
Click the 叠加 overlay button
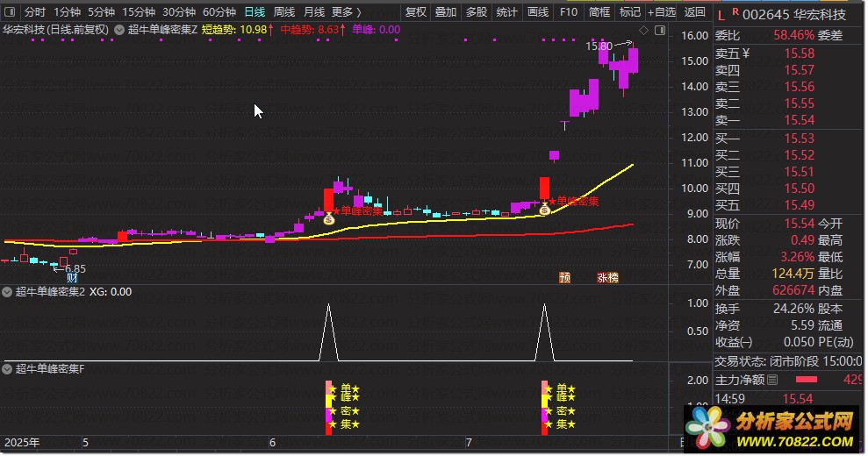click(446, 11)
